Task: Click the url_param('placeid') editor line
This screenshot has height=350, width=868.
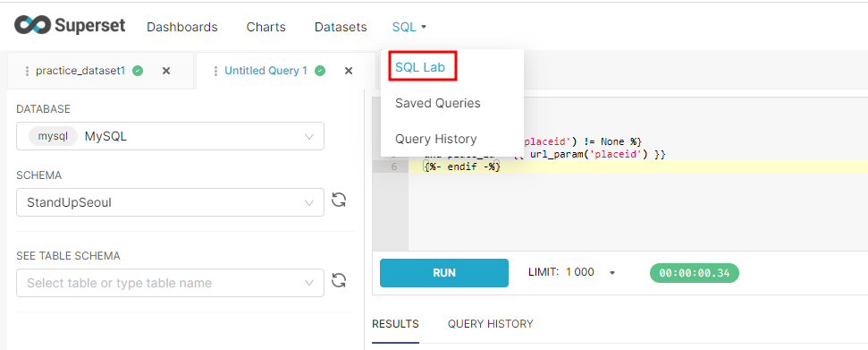Action: [x=590, y=154]
